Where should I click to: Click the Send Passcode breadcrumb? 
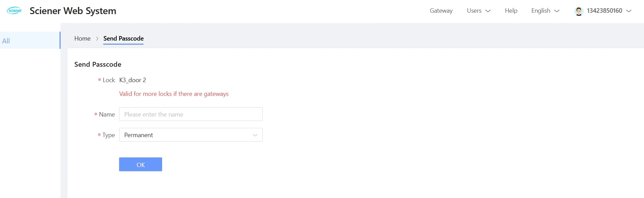pyautogui.click(x=123, y=38)
